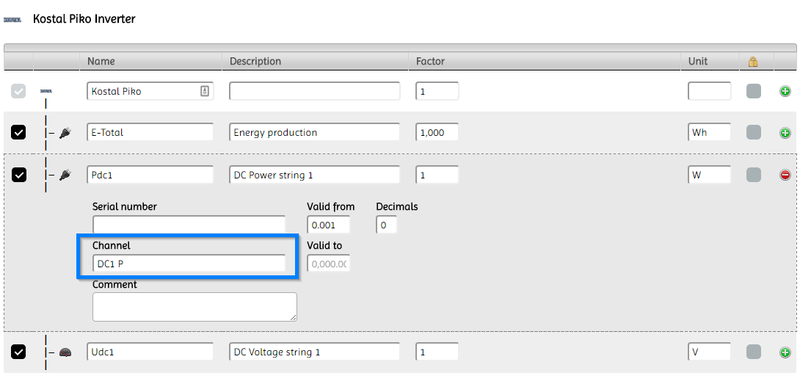Image resolution: width=800 pixels, height=373 pixels.
Task: Click the Name column header
Action: pyautogui.click(x=101, y=61)
